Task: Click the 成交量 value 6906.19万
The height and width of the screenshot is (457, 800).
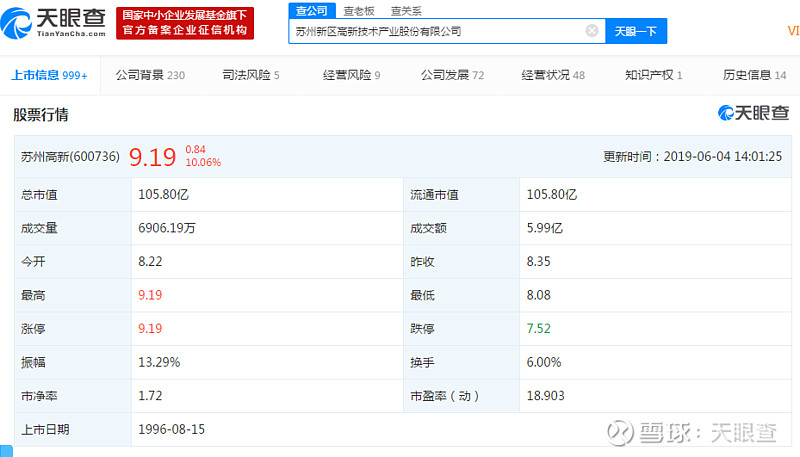Action: pos(167,228)
